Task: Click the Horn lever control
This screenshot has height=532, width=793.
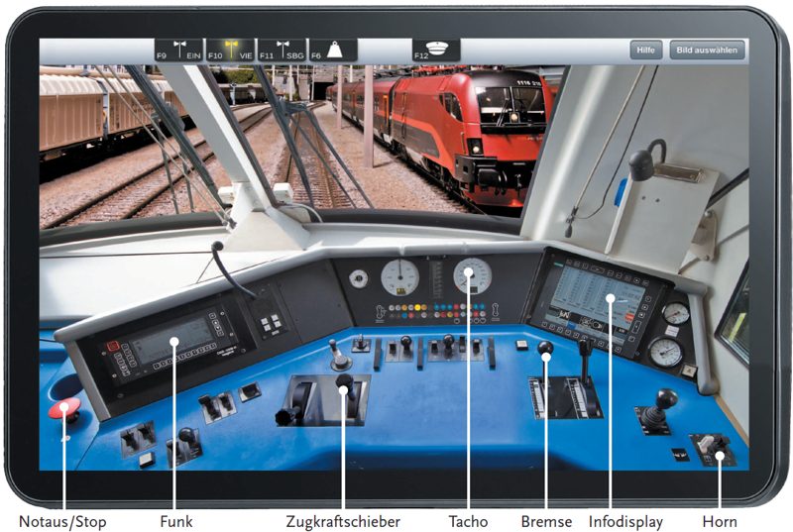Action: (713, 448)
